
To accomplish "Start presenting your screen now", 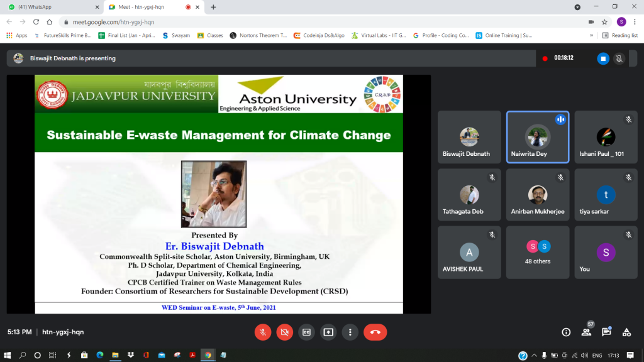I will [328, 332].
